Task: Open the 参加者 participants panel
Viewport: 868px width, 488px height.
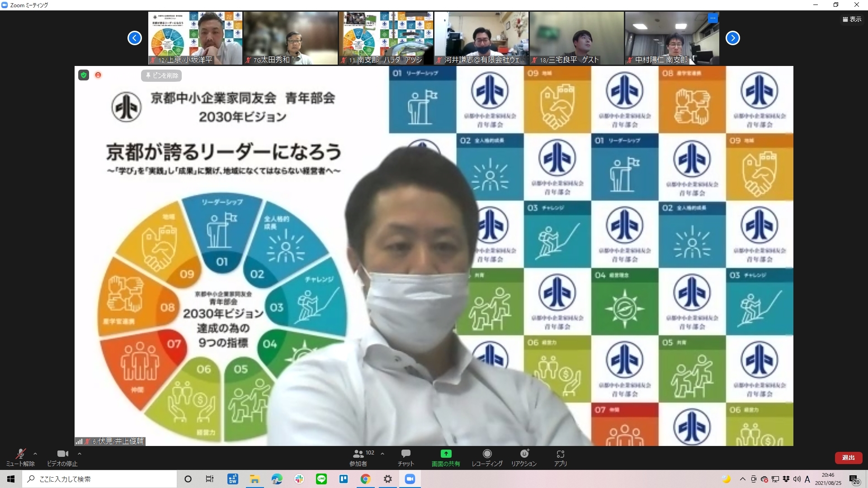Action: 359,457
